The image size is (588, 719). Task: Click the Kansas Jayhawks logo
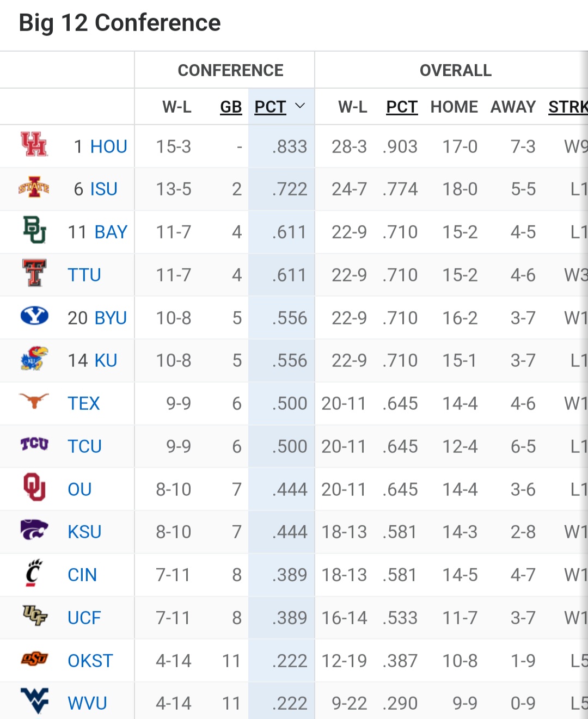point(34,359)
